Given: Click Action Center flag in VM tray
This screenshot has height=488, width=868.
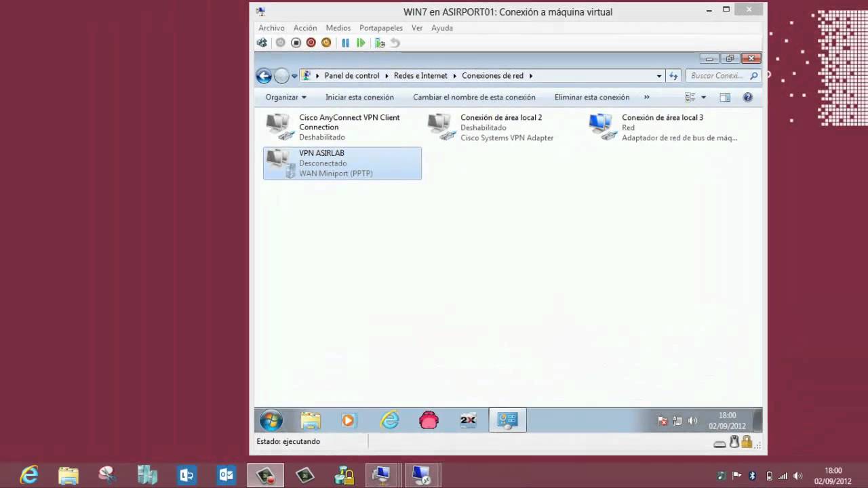Looking at the screenshot, I should tap(663, 421).
